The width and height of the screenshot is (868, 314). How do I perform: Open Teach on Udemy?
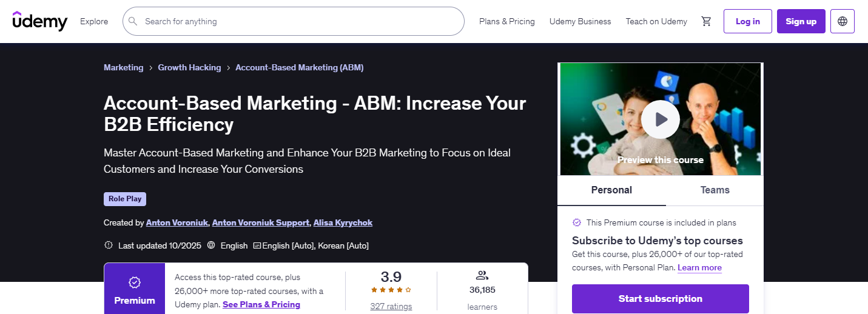coord(656,21)
